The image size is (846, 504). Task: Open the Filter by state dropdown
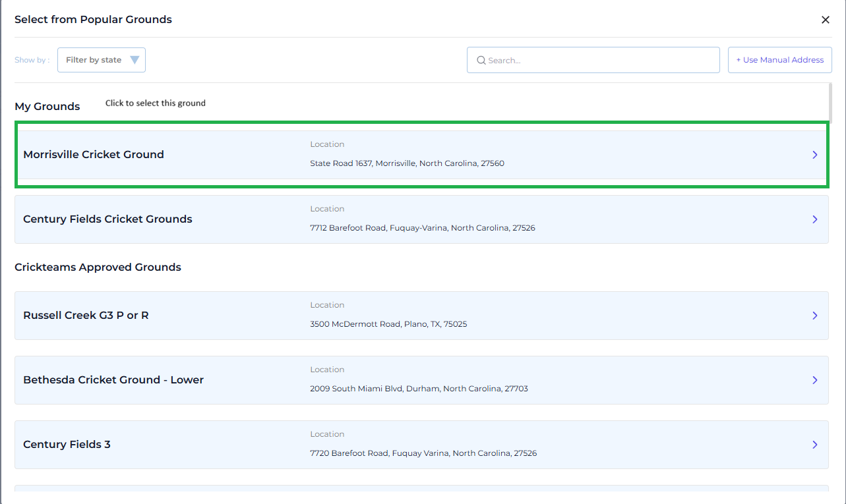(x=102, y=60)
